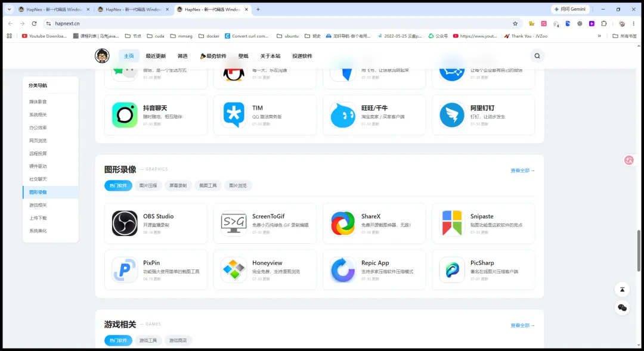Open a new browser tab
This screenshot has height=351, width=644.
tap(258, 10)
